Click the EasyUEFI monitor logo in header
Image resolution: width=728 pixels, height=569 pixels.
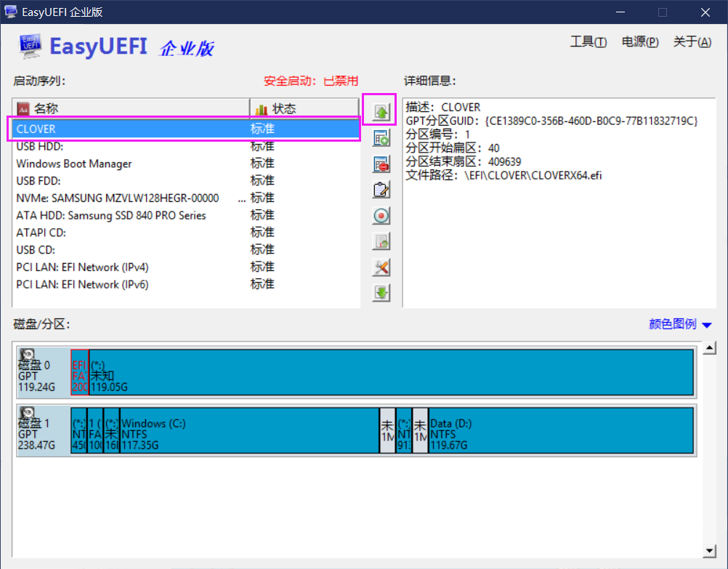[31, 46]
